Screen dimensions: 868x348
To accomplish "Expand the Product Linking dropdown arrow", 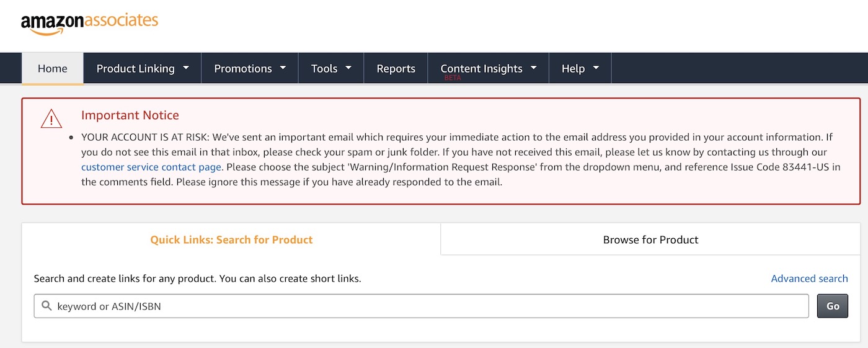I will (x=186, y=68).
